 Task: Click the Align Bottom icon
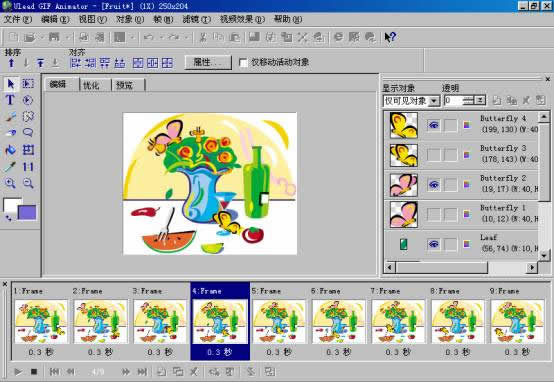(120, 63)
